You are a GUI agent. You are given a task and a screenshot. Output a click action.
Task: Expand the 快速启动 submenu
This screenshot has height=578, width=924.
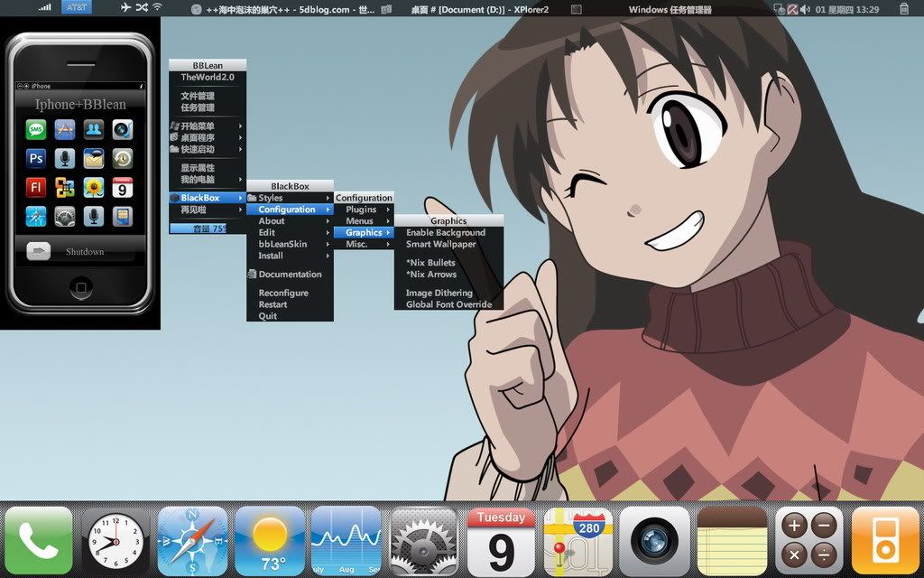pyautogui.click(x=208, y=149)
